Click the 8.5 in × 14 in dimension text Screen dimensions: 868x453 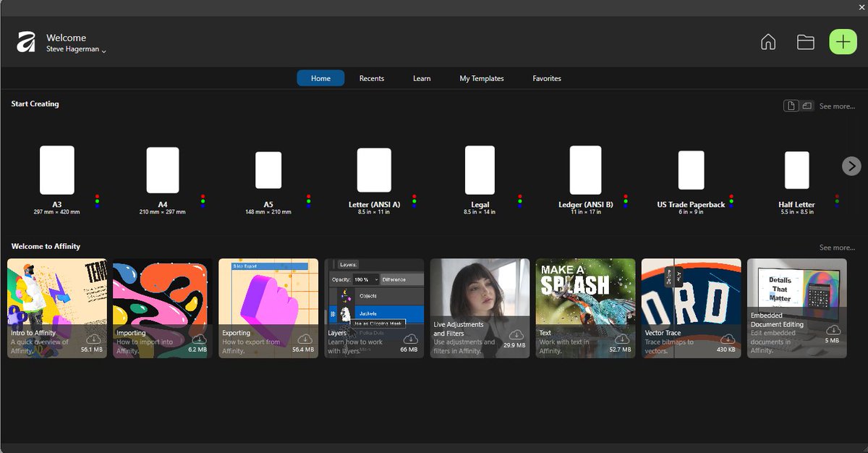point(480,212)
